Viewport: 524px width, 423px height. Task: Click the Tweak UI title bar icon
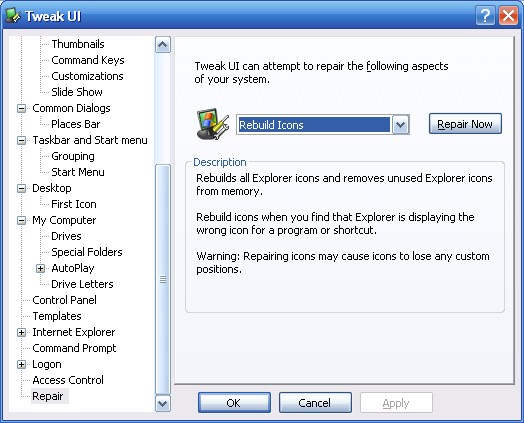[13, 15]
